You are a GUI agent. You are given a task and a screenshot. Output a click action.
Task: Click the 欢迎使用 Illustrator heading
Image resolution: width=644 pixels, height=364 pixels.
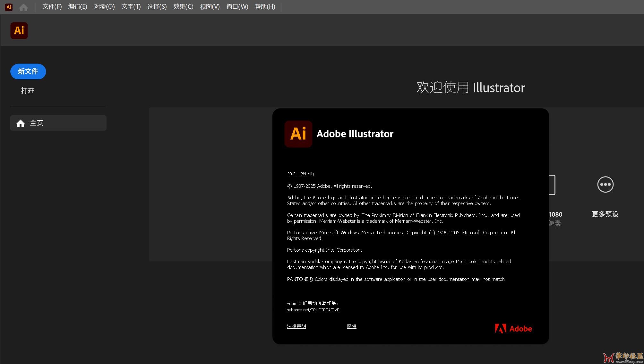click(470, 88)
